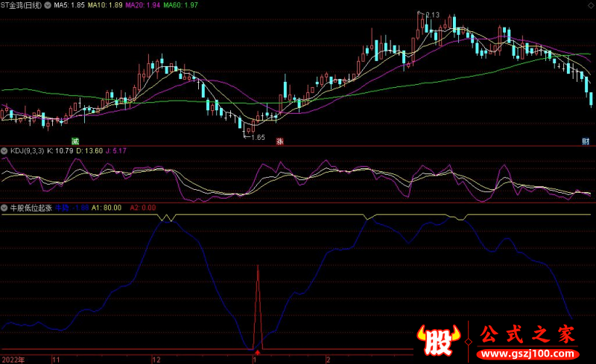Click the 牛股低位起涨 indicator name
Viewport: 596px width, 364px height.
(31, 208)
